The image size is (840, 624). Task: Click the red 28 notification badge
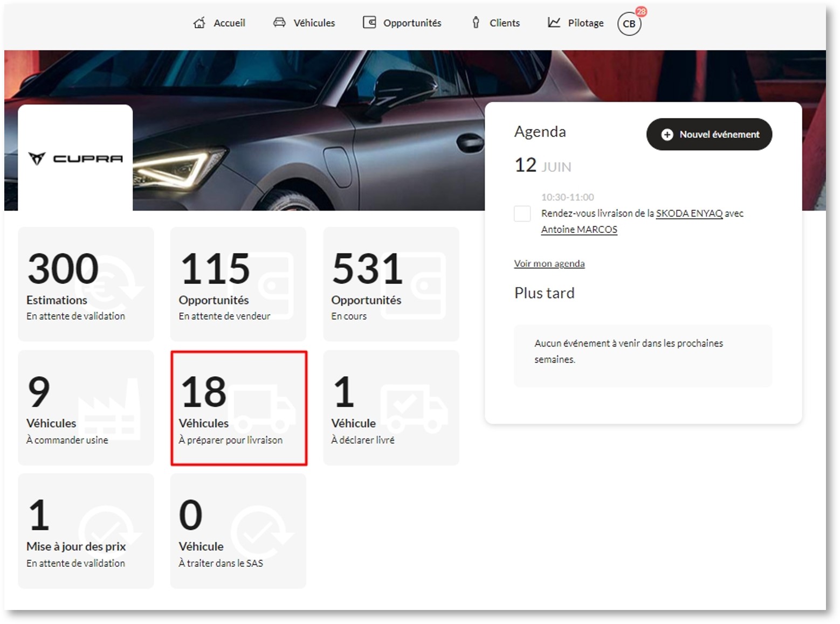641,11
